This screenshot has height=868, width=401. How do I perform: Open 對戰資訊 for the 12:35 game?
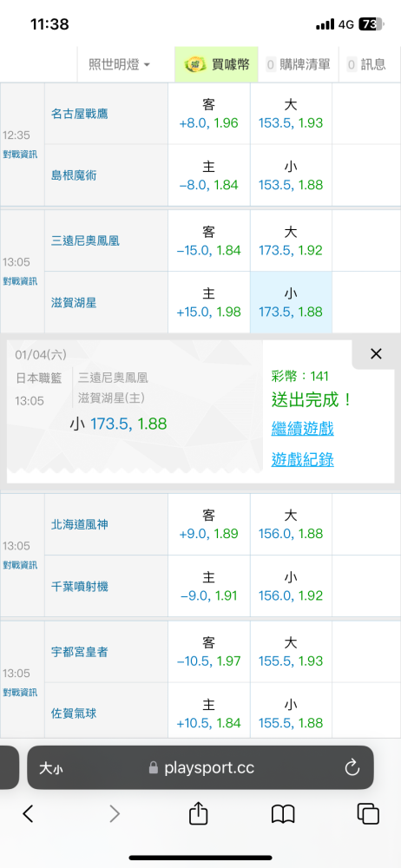coord(20,155)
